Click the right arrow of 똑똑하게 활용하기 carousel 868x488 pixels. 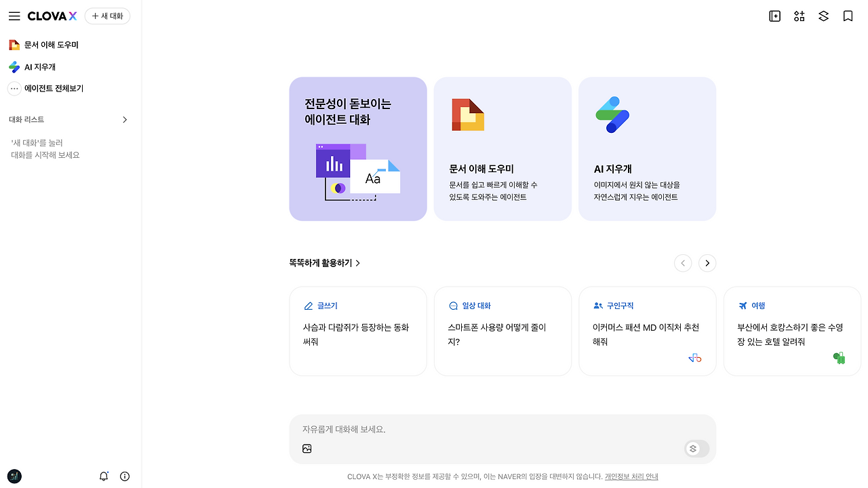point(707,263)
